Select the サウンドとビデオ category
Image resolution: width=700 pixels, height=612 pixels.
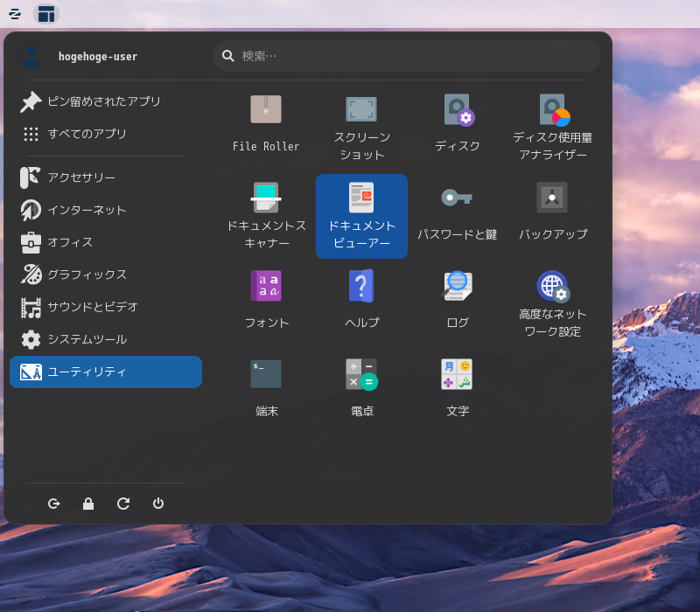[106, 307]
